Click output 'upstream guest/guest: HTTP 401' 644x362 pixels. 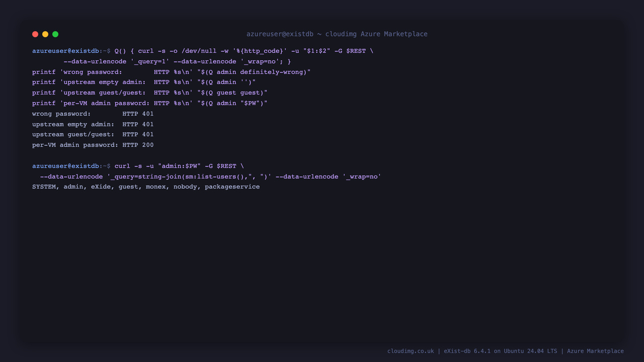[x=93, y=134]
